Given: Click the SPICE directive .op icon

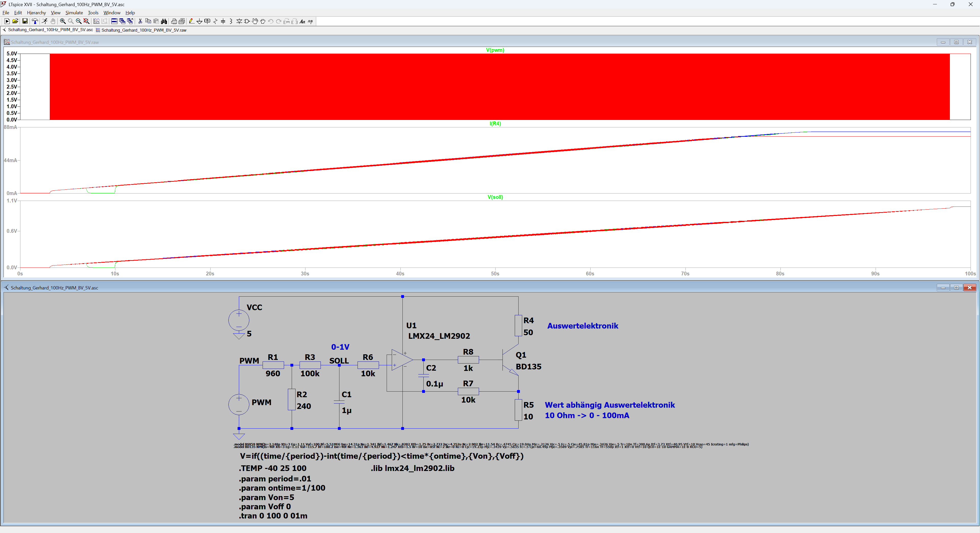Looking at the screenshot, I should [x=310, y=21].
